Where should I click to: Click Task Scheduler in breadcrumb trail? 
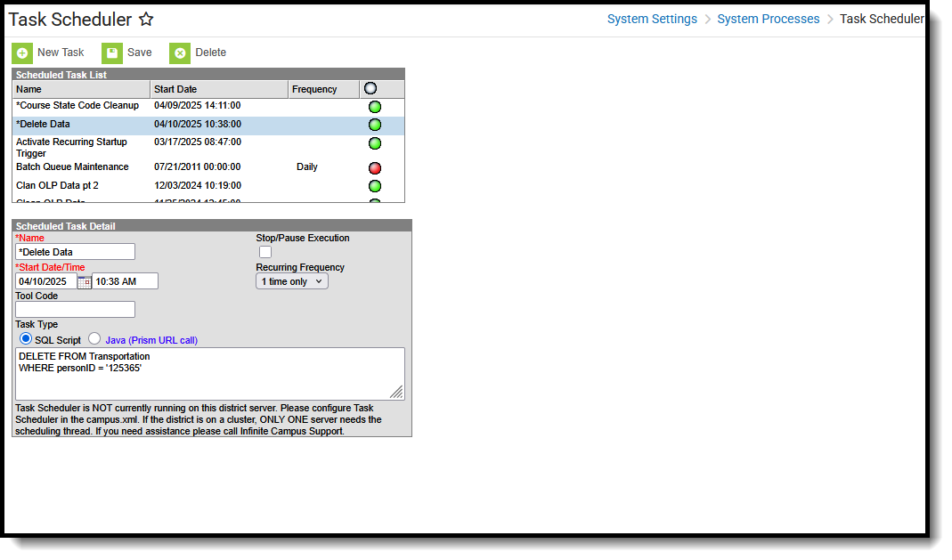(x=882, y=19)
